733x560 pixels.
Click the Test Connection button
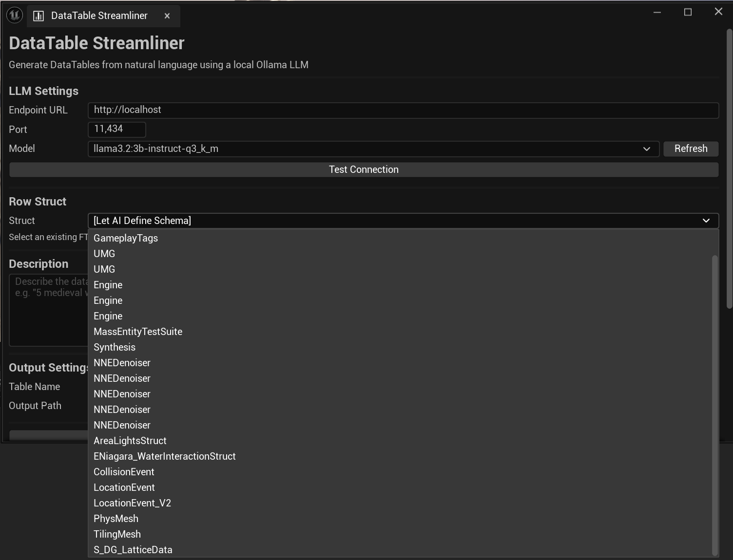(364, 169)
